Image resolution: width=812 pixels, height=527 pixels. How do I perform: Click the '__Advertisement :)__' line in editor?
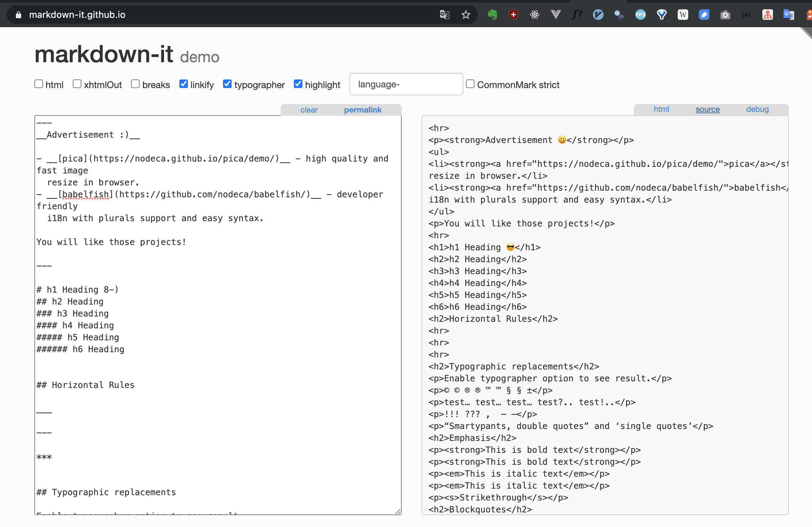(x=88, y=135)
